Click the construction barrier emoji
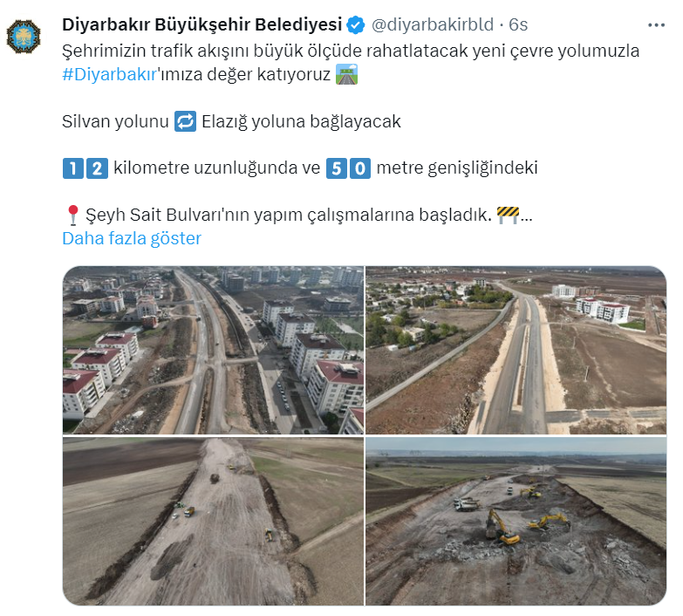This screenshot has height=616, width=683. (x=508, y=215)
